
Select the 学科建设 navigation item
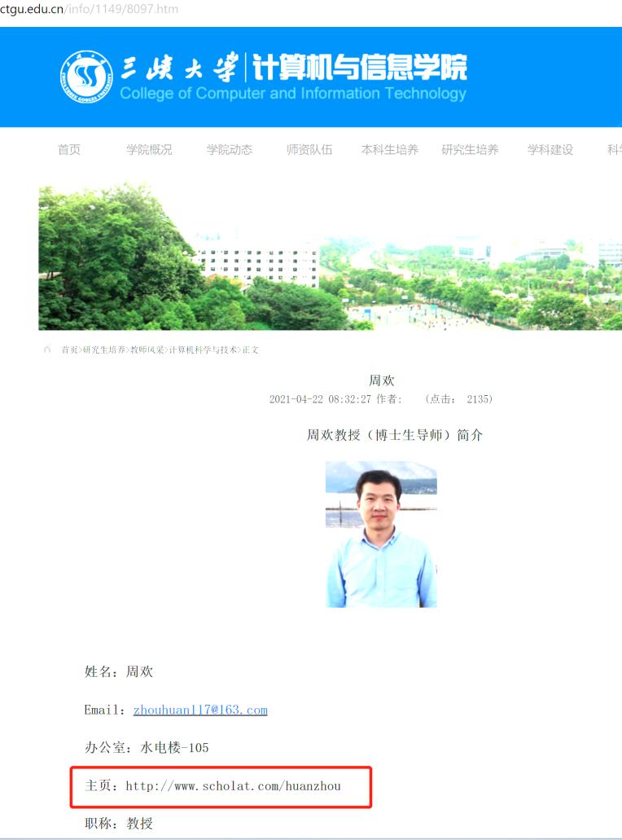550,150
